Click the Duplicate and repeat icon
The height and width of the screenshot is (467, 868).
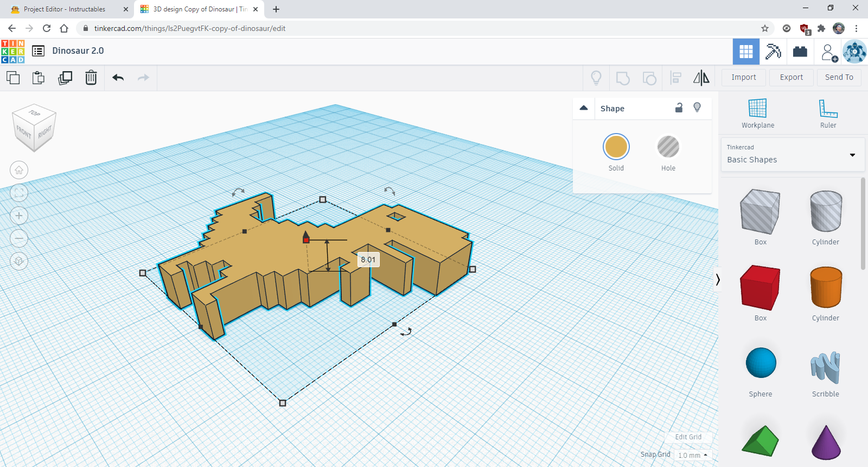[65, 78]
